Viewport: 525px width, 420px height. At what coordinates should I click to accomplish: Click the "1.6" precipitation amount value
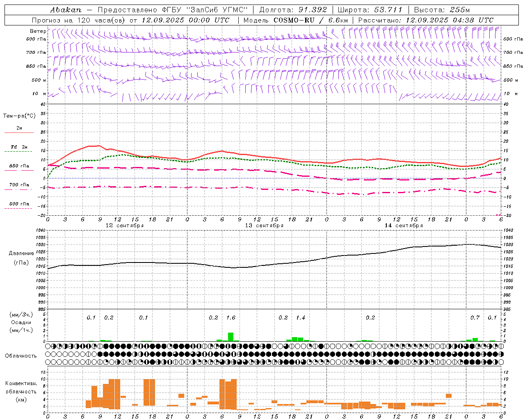231,317
